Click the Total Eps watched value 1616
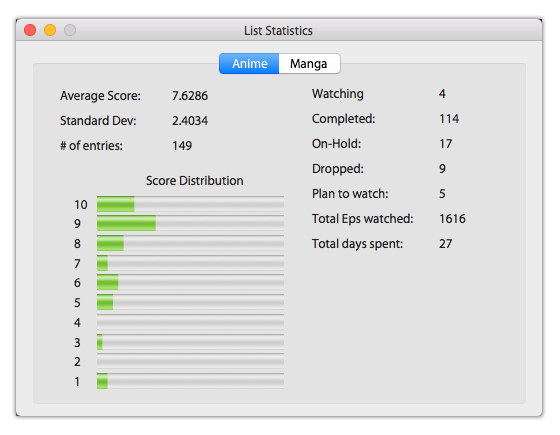 tap(452, 219)
